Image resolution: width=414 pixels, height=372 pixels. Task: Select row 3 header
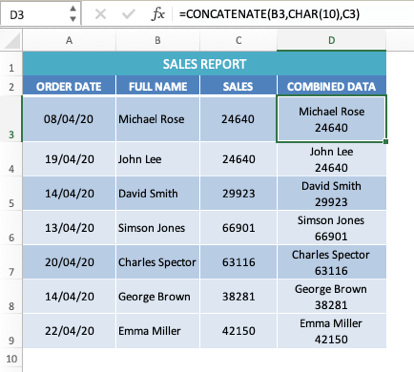tap(11, 119)
